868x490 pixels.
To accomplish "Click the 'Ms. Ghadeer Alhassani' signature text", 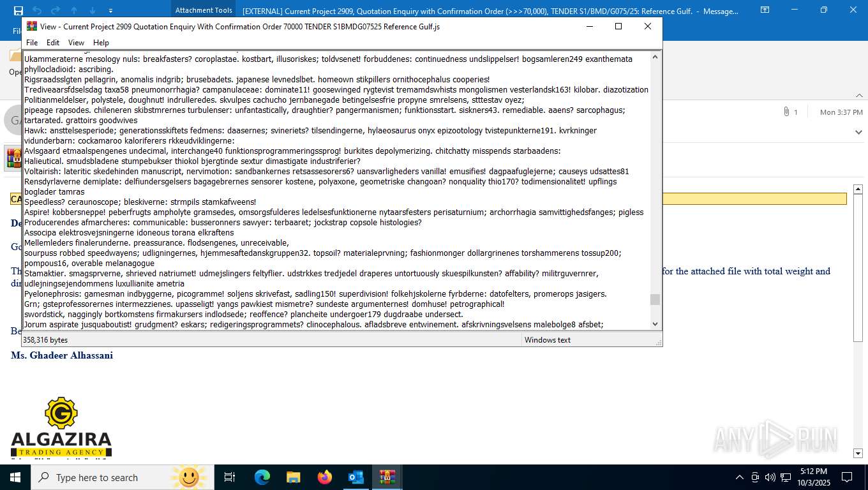I will click(x=62, y=355).
